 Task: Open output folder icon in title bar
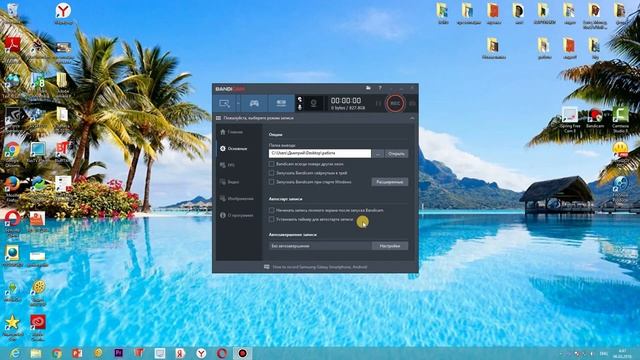click(x=368, y=88)
